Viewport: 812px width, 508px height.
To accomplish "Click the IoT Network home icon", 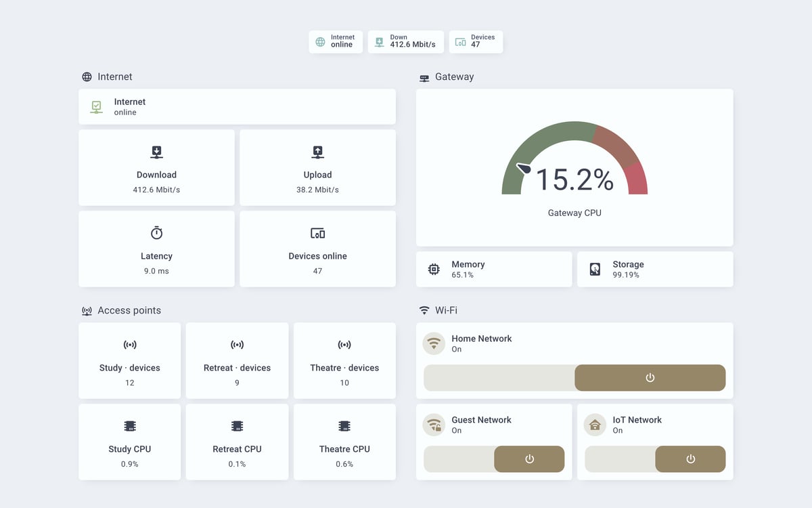I will [x=595, y=425].
